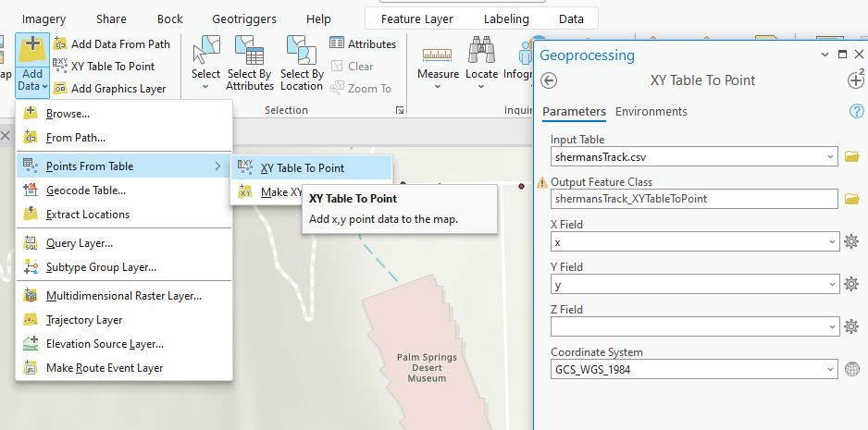
Task: Go back in Geoprocessing pane
Action: [549, 80]
